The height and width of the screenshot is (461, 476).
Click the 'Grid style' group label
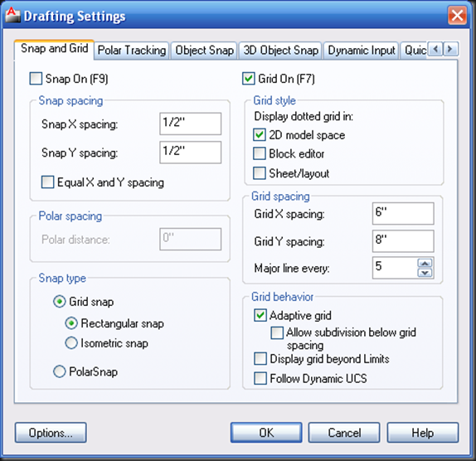point(274,100)
